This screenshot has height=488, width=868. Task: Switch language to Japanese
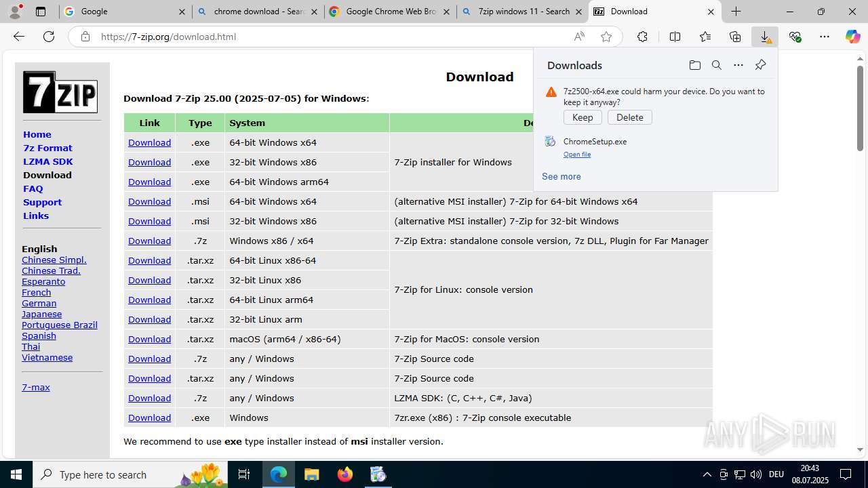tap(41, 314)
